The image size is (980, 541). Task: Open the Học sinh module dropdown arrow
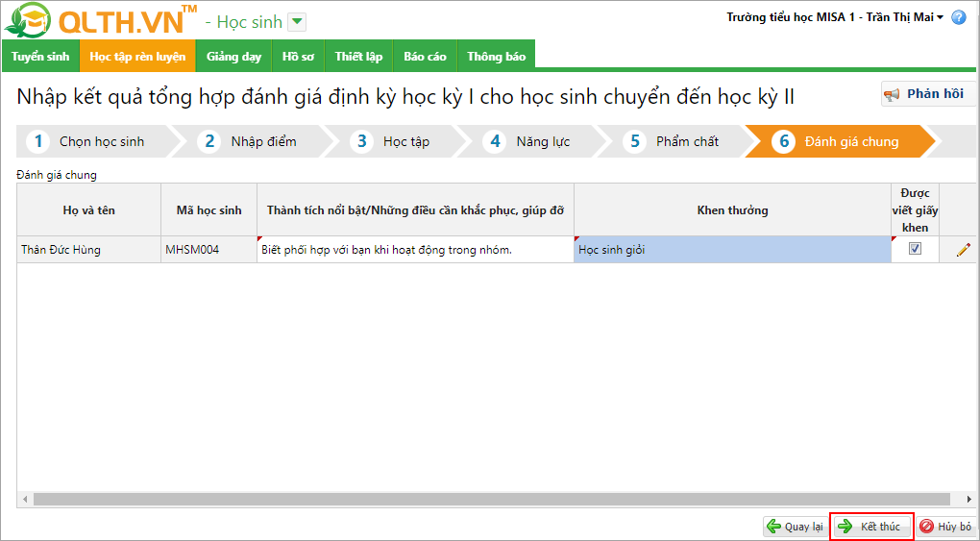297,22
